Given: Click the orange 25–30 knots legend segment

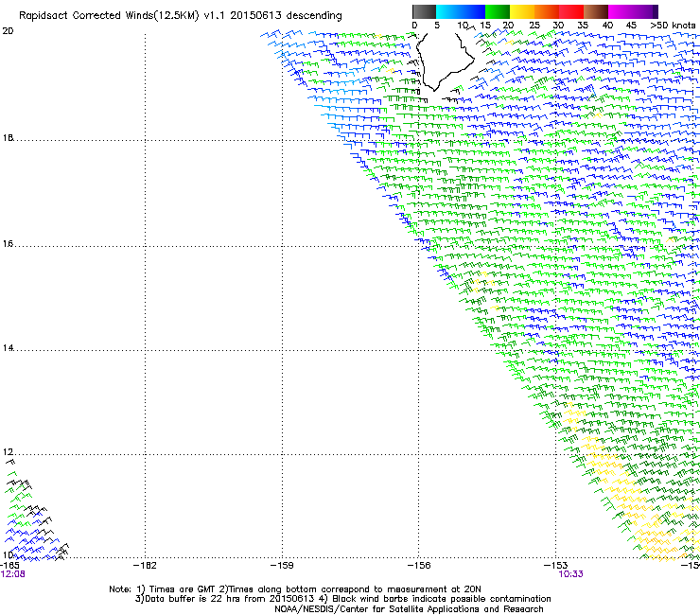Looking at the screenshot, I should point(547,11).
